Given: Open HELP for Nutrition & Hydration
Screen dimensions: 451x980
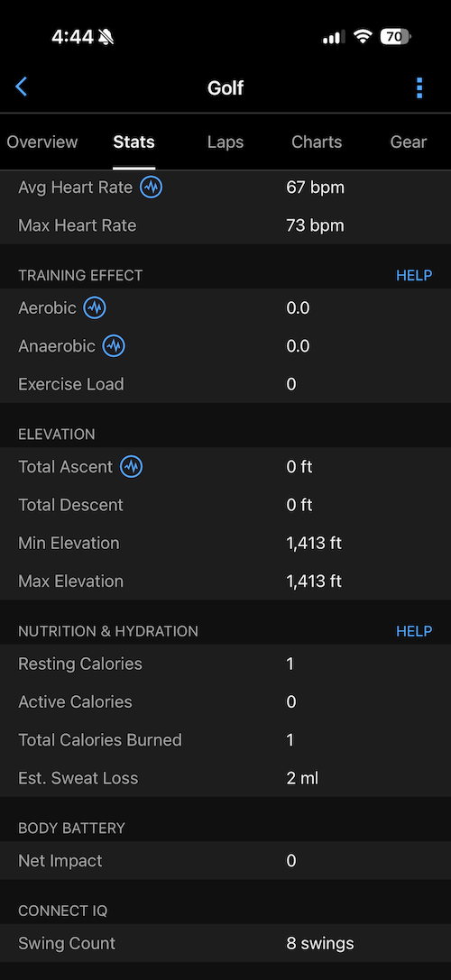Looking at the screenshot, I should [x=414, y=631].
